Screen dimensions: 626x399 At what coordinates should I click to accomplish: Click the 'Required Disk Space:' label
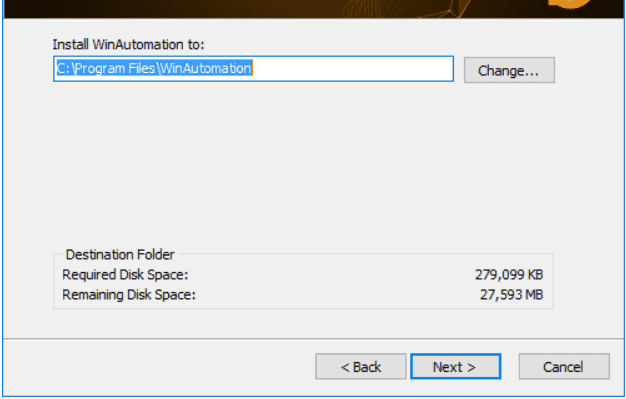(125, 275)
